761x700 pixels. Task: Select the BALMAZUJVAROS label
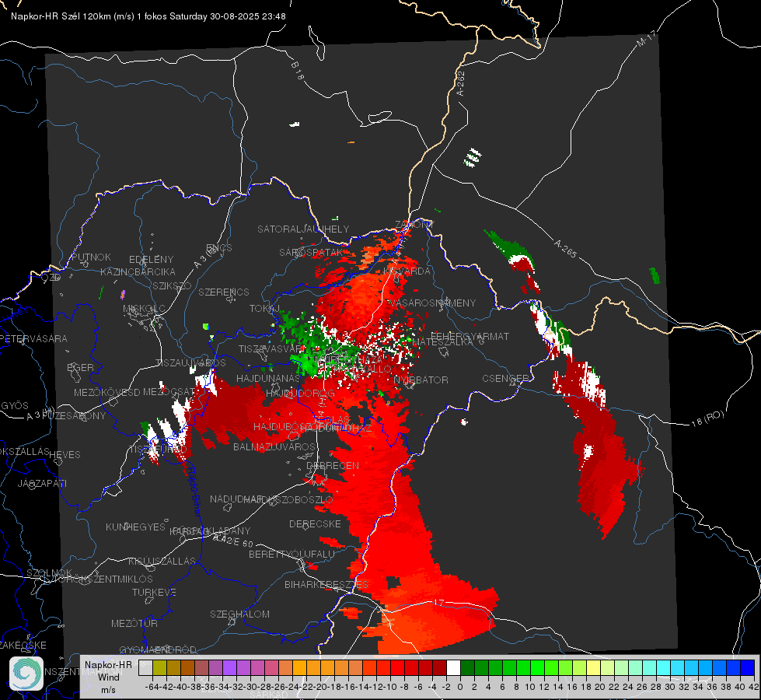274,446
